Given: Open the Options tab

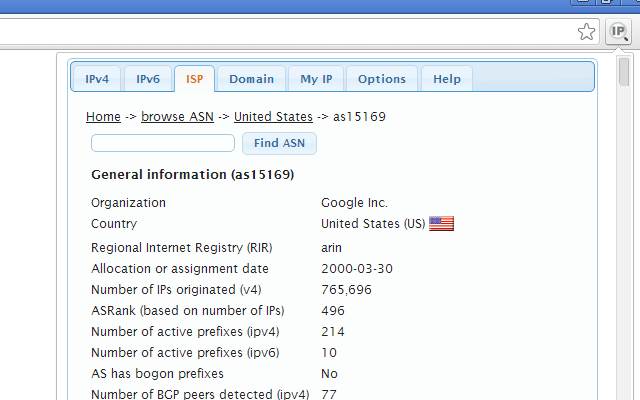Looking at the screenshot, I should click(x=382, y=79).
